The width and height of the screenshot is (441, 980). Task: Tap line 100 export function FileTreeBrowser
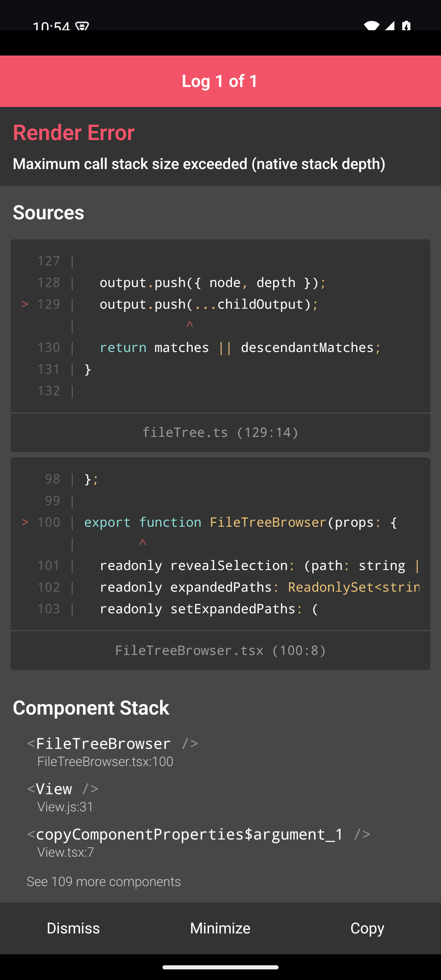pyautogui.click(x=241, y=522)
